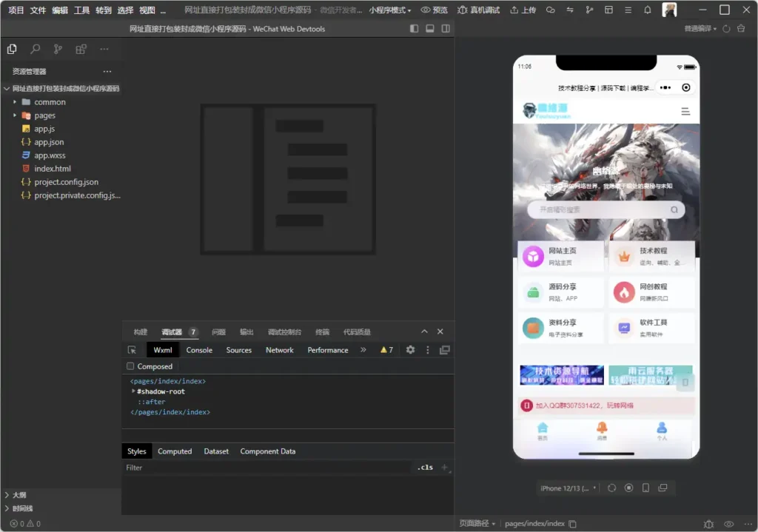Screen dimensions: 758x532
Task: Show more devtools tabs with double chevron
Action: pyautogui.click(x=363, y=350)
